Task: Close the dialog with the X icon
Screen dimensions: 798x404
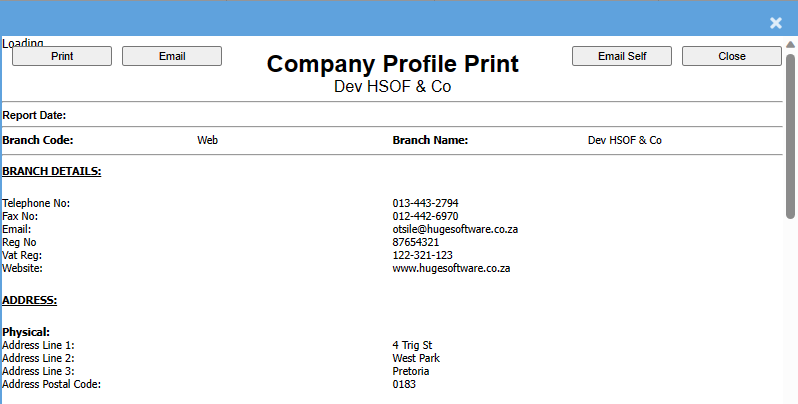Action: (x=776, y=23)
